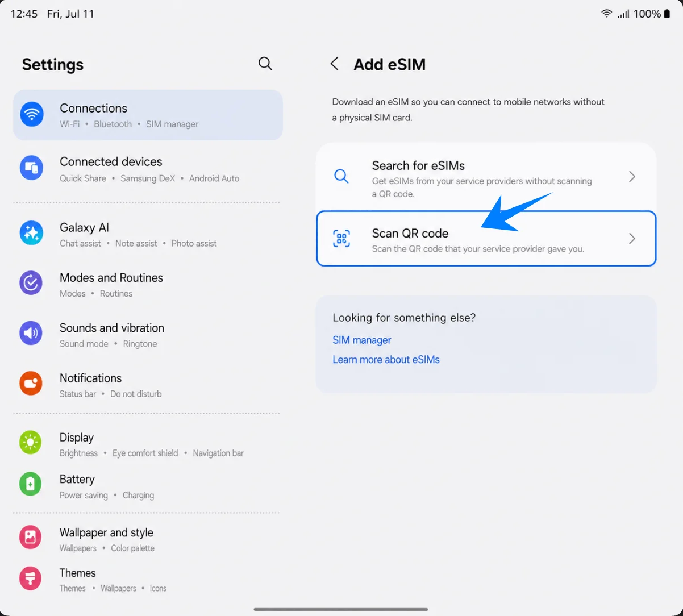Select Search for eSIMs option
This screenshot has height=616, width=683.
pyautogui.click(x=486, y=177)
